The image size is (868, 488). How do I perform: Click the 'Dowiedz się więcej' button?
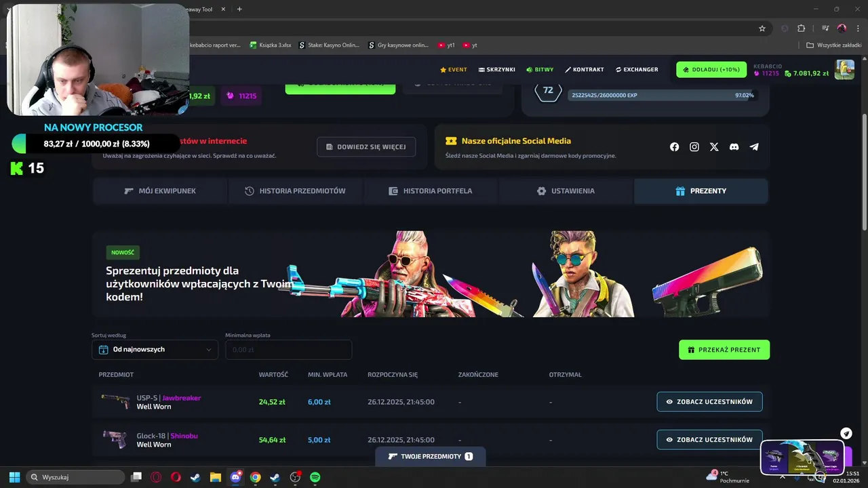coord(366,147)
